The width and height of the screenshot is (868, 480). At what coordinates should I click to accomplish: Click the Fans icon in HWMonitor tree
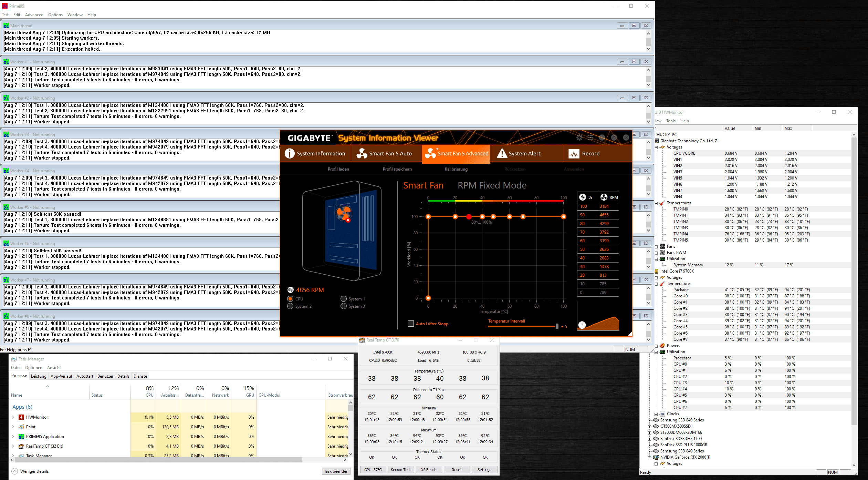(662, 246)
